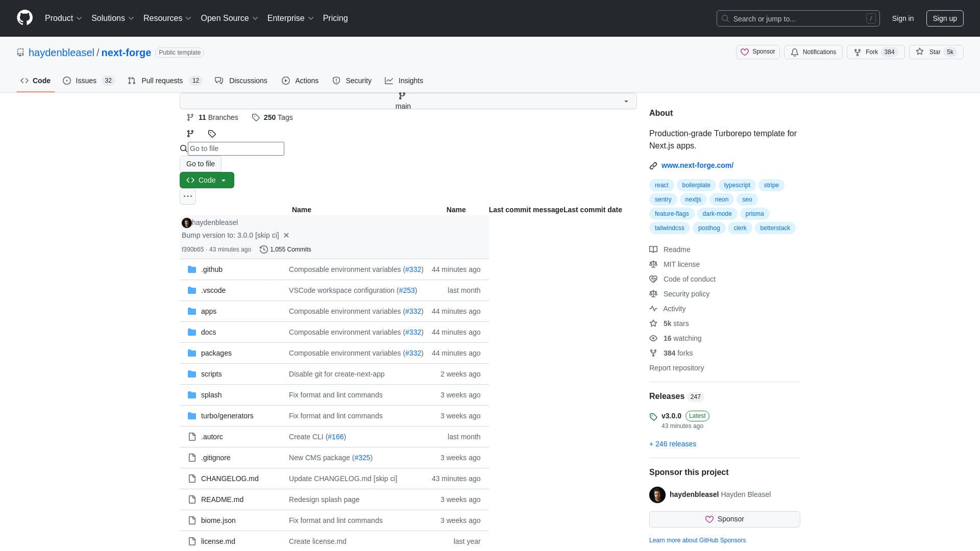Click the commit history clock icon

point(264,249)
